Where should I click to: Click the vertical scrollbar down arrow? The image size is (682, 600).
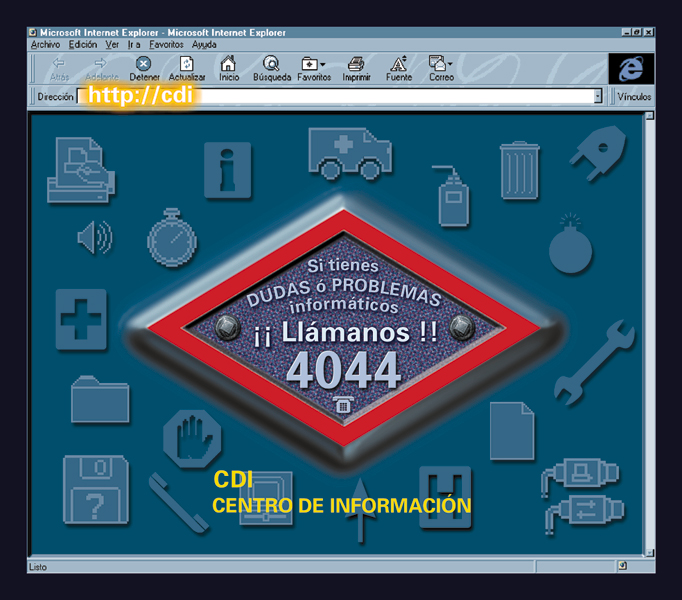pyautogui.click(x=650, y=552)
